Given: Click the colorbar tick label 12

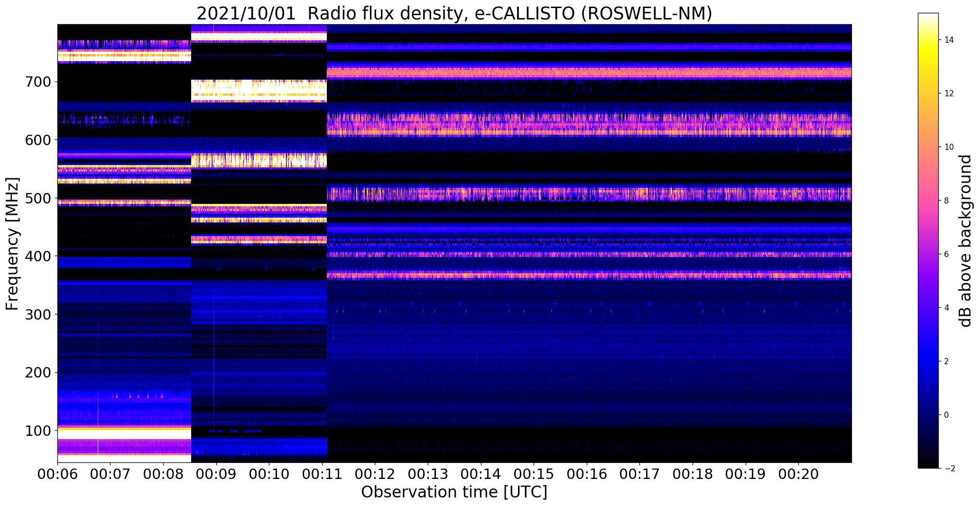Looking at the screenshot, I should click(949, 93).
